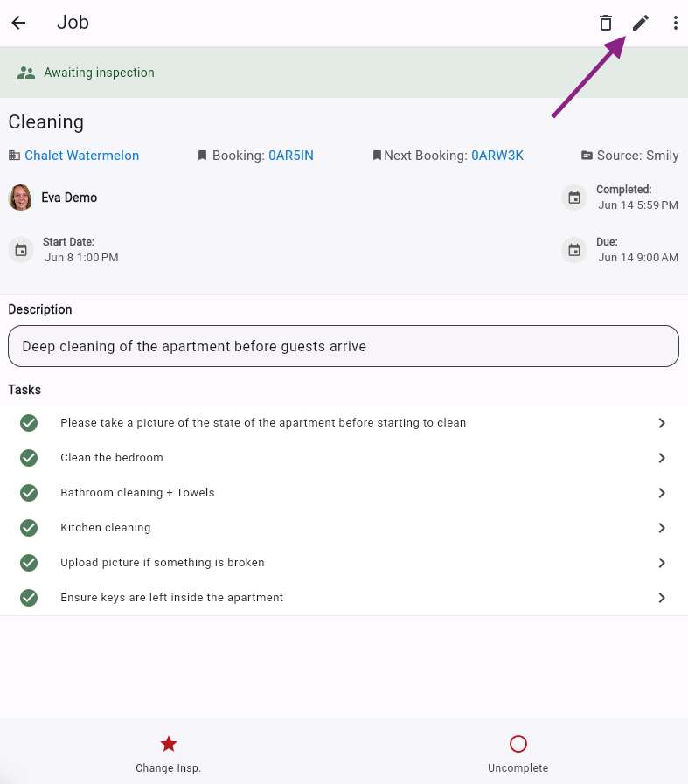Click the Description text field

pyautogui.click(x=344, y=346)
